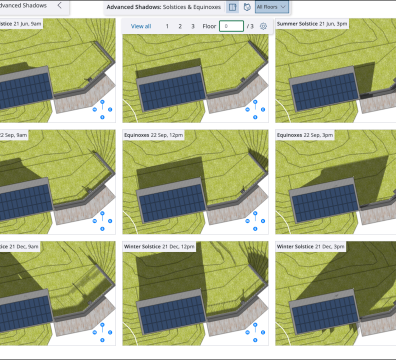Screen dimensions: 396x360
Task: Select floor 2 in floor selector
Action: point(180,26)
